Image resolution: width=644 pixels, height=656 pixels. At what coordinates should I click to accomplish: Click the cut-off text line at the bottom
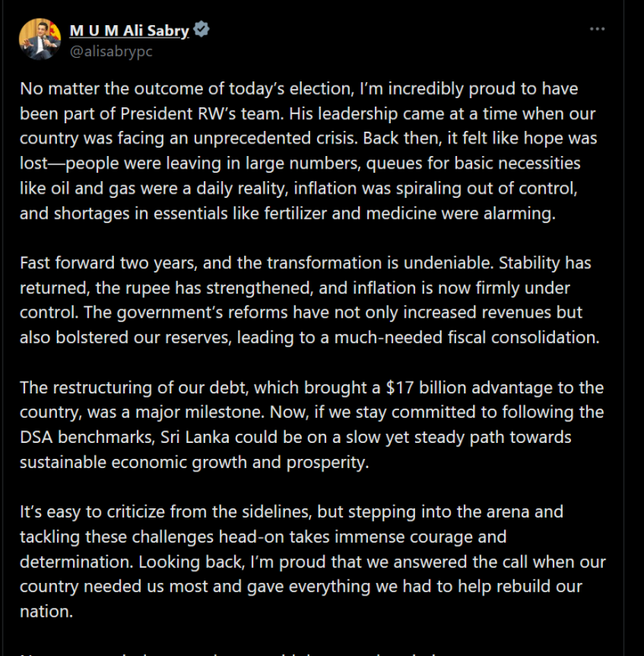coord(228,653)
